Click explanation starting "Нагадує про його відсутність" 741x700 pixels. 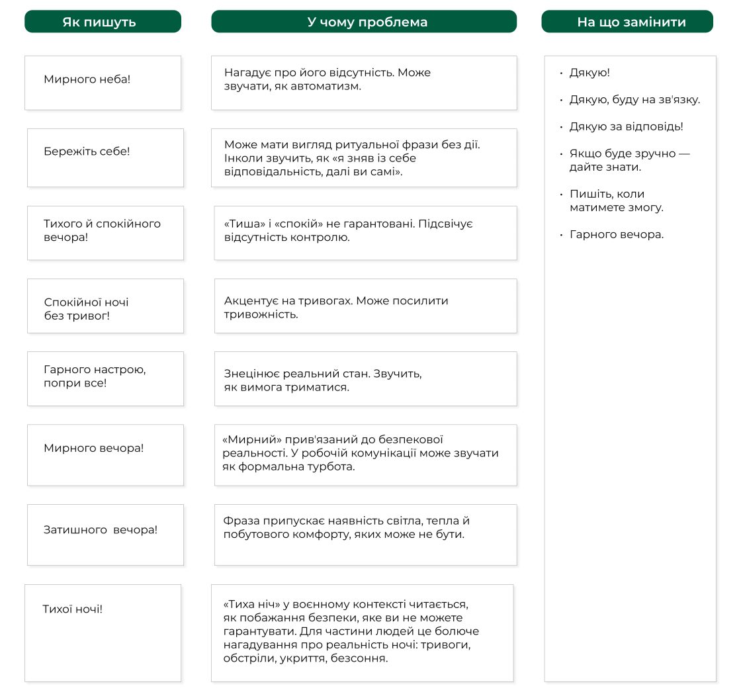coord(364,83)
